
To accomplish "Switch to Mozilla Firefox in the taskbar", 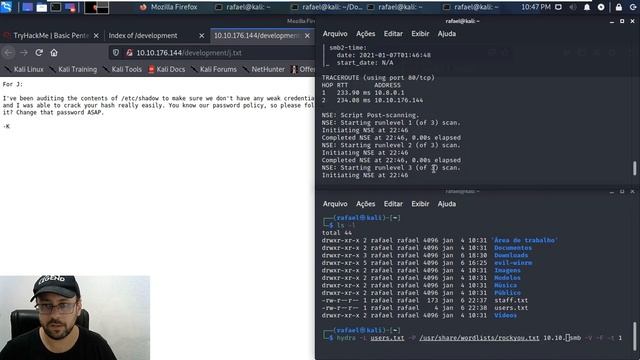I will (168, 7).
